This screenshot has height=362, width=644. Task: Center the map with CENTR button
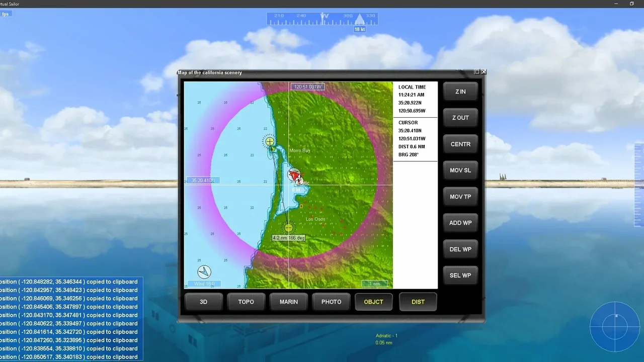click(460, 144)
